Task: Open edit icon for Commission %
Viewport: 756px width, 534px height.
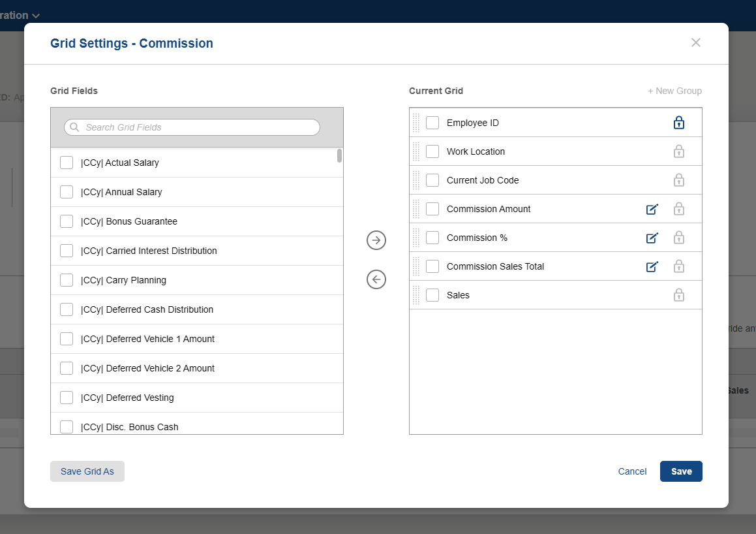Action: pyautogui.click(x=652, y=238)
